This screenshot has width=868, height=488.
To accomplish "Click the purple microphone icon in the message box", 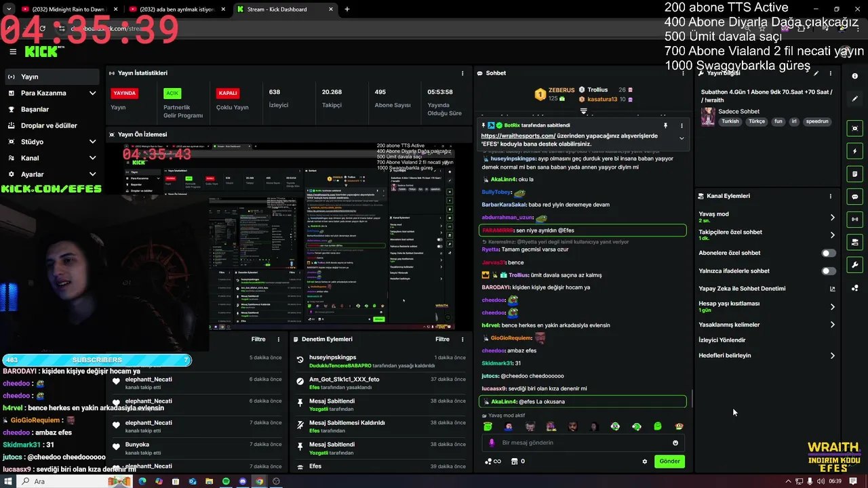I will pos(492,443).
